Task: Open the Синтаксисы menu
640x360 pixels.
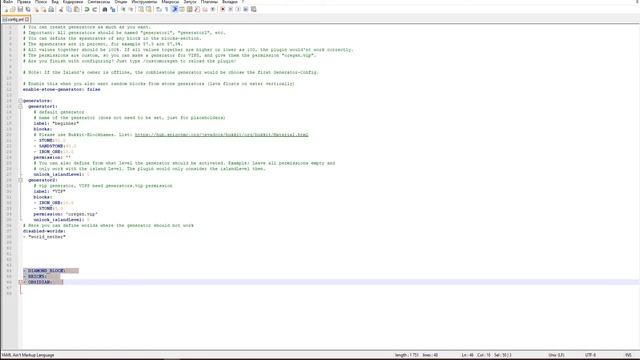Action: coord(99,2)
